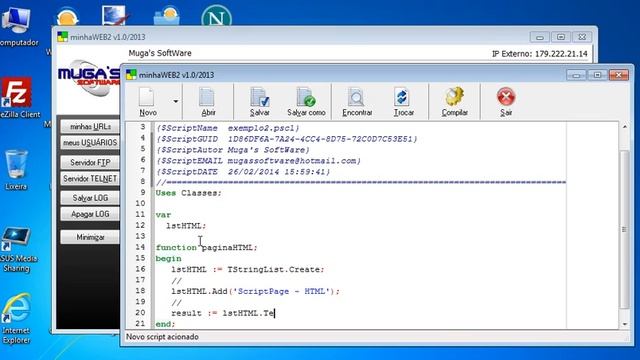Close the front minhaWEB2 editor window

click(x=618, y=75)
